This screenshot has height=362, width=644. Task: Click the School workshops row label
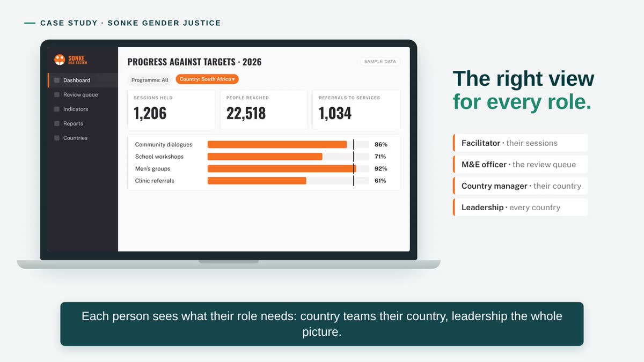point(159,157)
